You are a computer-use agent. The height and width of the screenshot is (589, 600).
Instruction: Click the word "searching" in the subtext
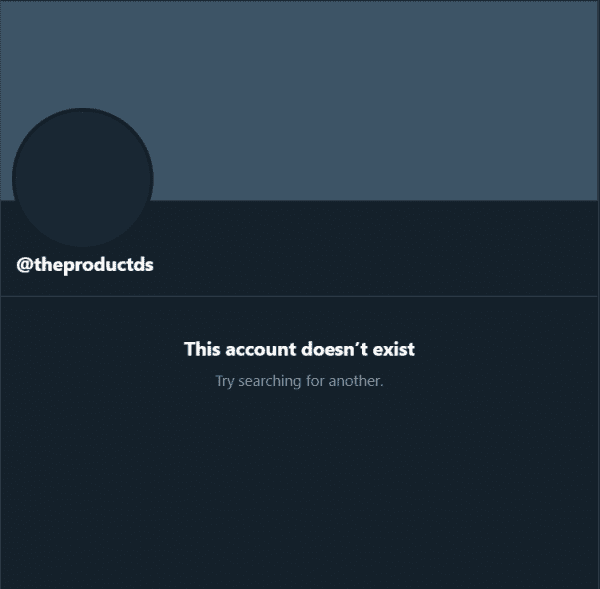pyautogui.click(x=270, y=382)
